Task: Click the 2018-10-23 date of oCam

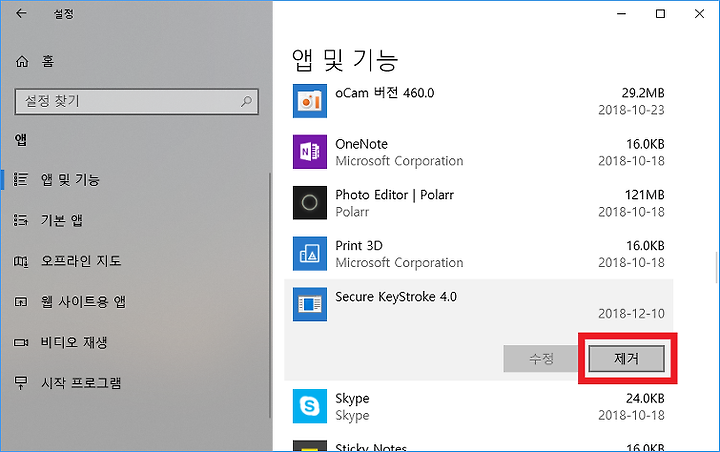Action: (631, 110)
